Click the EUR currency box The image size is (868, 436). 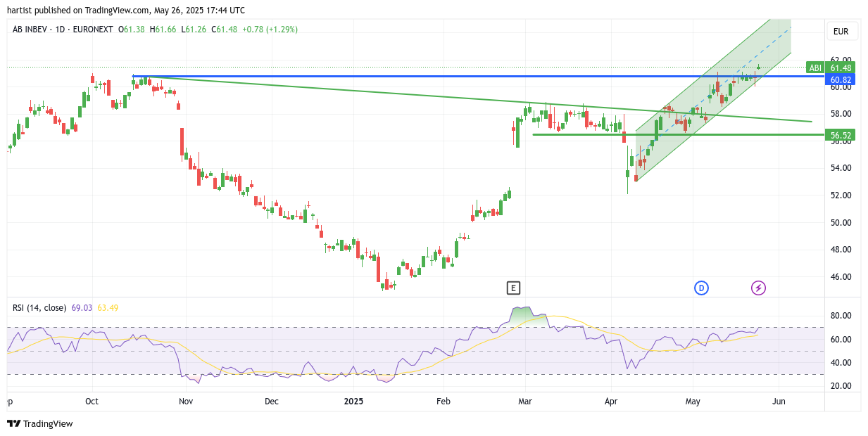[841, 31]
